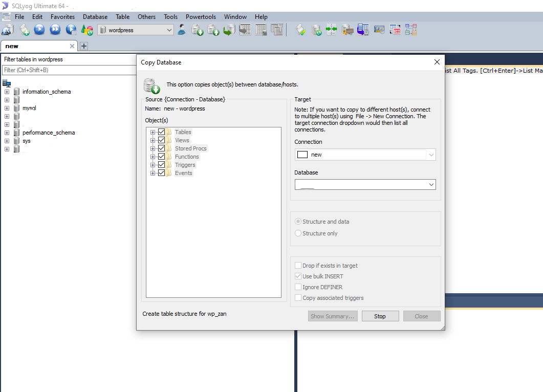Open the Database menu
This screenshot has height=392, width=543.
pos(95,17)
